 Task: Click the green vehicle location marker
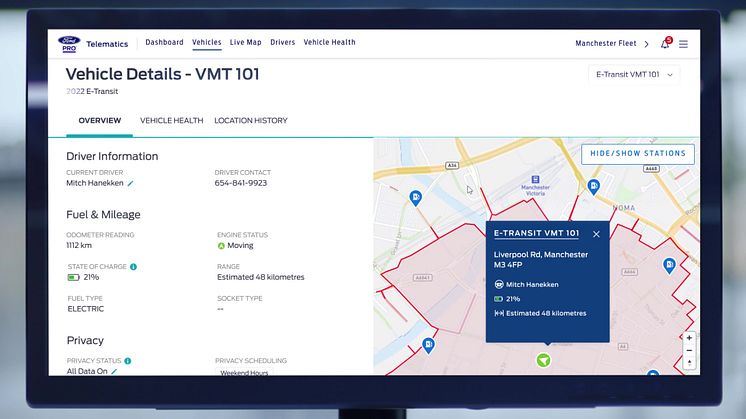tap(543, 359)
